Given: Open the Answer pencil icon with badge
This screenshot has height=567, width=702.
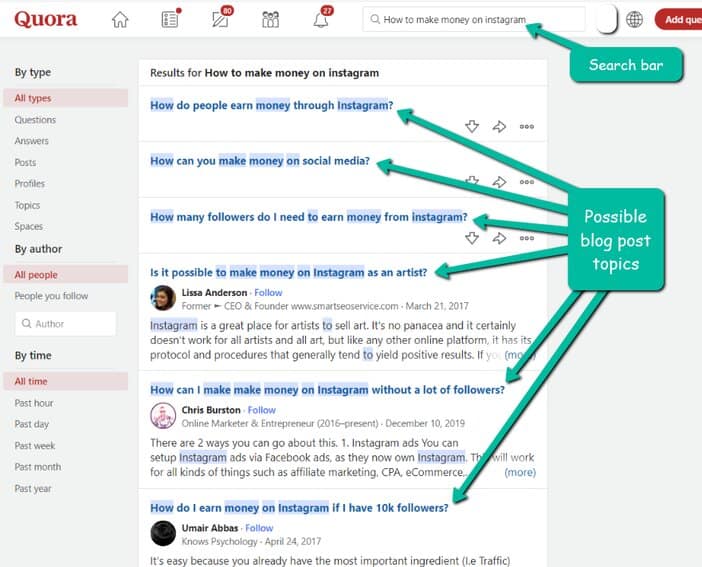Looking at the screenshot, I should pos(221,19).
